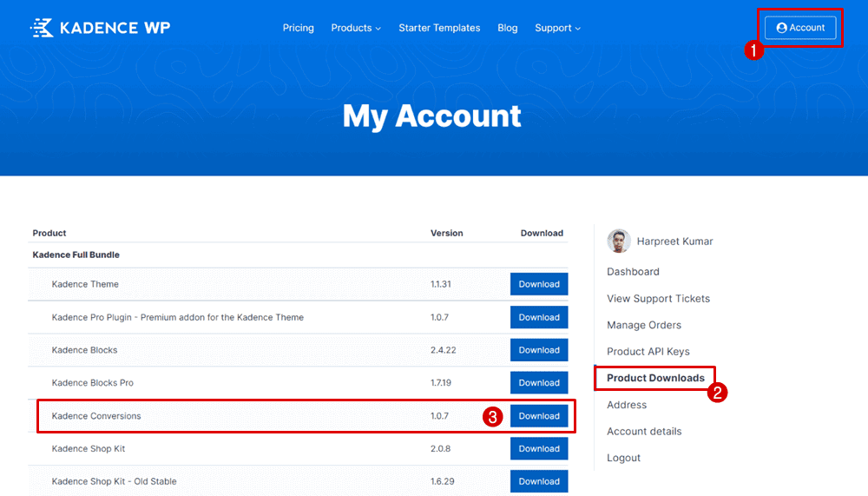Download Kadence Shop Kit - Old Stable
This screenshot has height=496, width=868.
coord(539,481)
